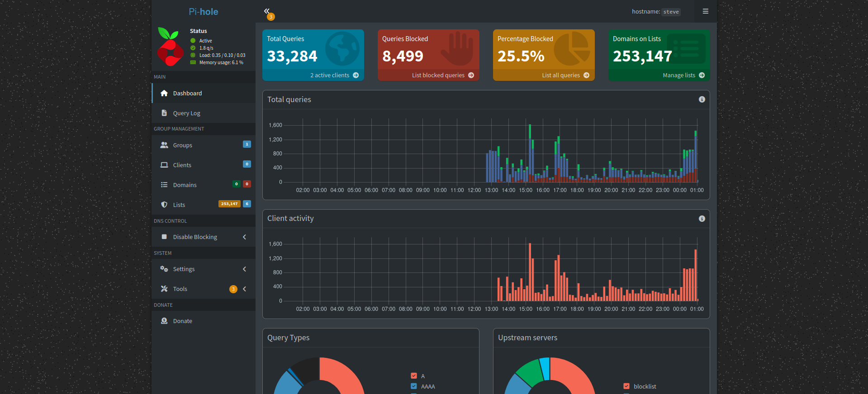Click the Queries Blocked 8,499 value

point(403,56)
